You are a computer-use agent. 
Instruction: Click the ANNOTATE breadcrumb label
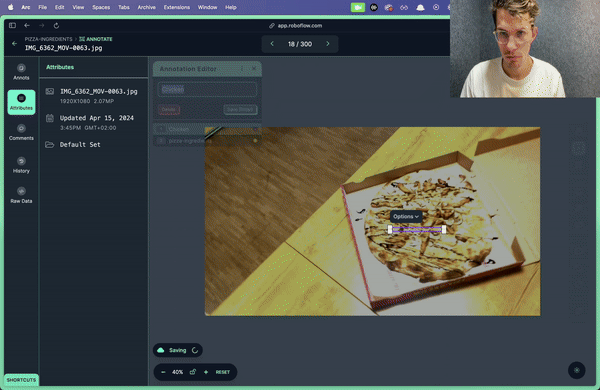tap(96, 39)
